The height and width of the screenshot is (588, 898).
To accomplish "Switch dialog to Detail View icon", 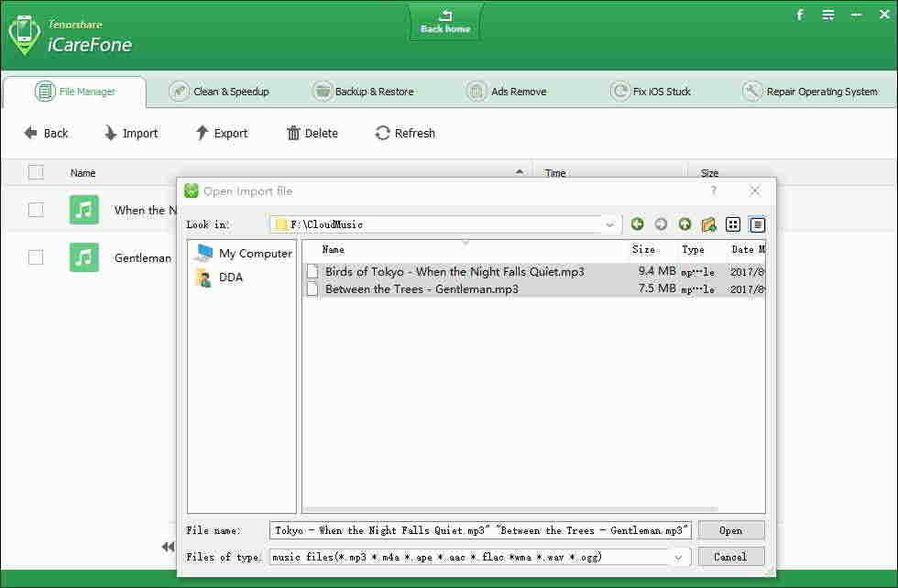I will (757, 224).
